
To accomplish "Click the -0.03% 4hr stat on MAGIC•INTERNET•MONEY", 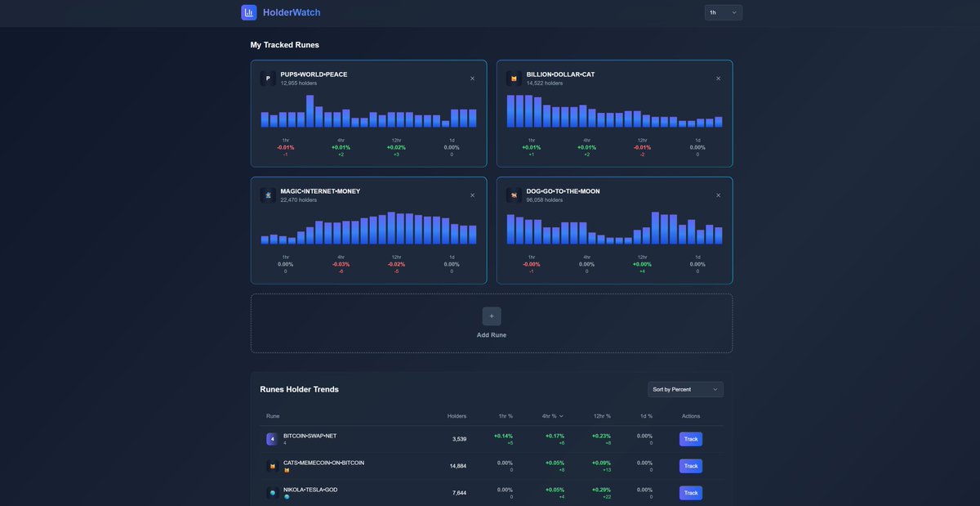I will 341,264.
